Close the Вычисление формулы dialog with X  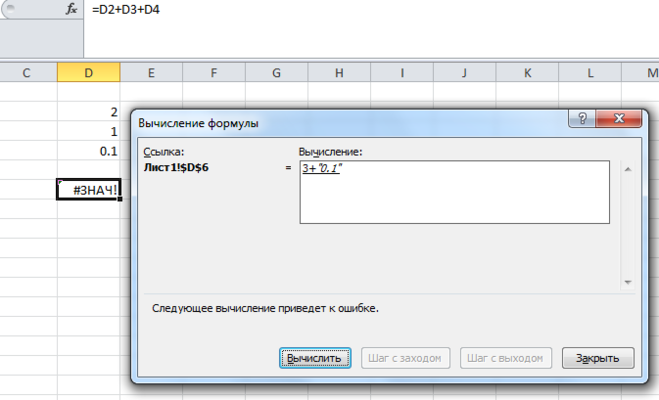click(619, 119)
